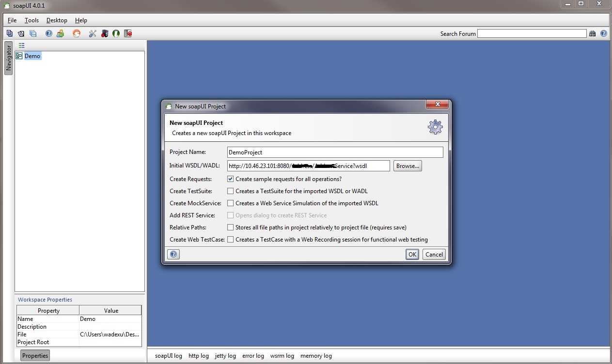The height and width of the screenshot is (364, 612).
Task: Click Browse... to pick a WSDL file
Action: point(408,166)
